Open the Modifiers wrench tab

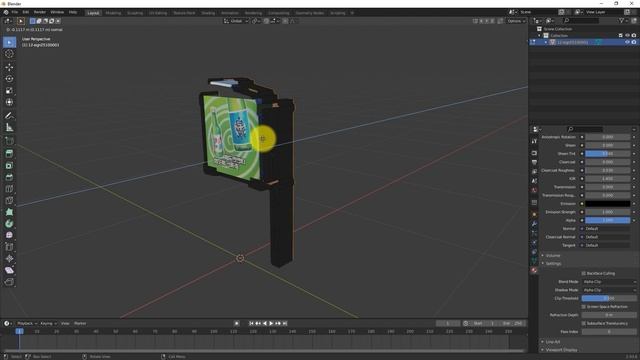(534, 224)
